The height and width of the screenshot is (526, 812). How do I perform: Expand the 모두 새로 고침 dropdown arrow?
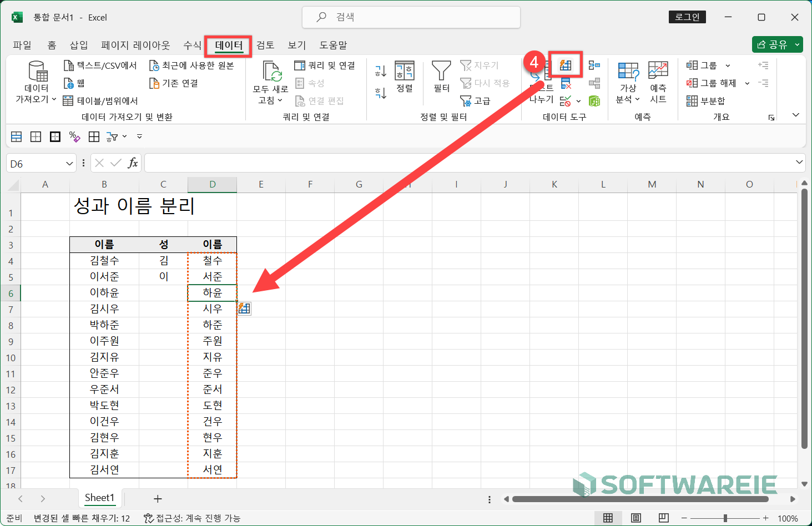[280, 100]
